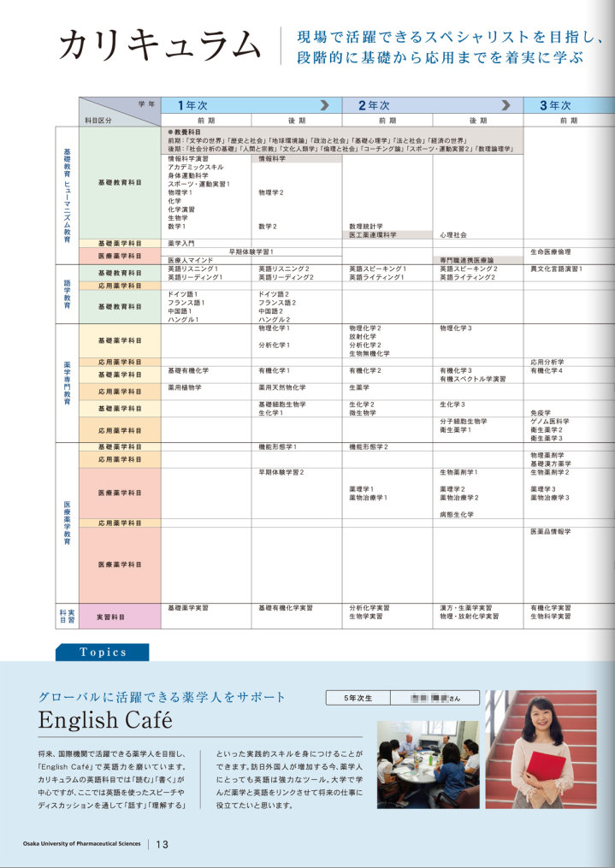Viewport: 615px width, 868px height.
Task: Select the 2年次 year header
Action: click(374, 106)
